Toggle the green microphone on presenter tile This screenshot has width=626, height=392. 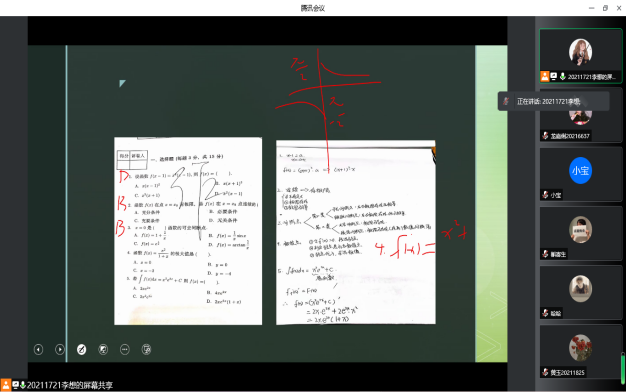coord(563,76)
